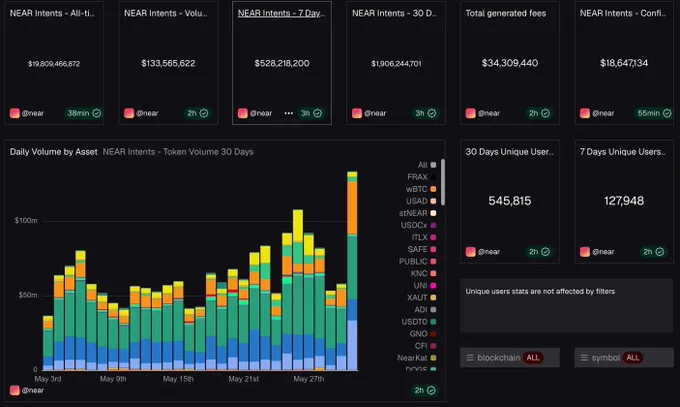Click the CFI swatch in legend
The width and height of the screenshot is (680, 407).
(433, 346)
